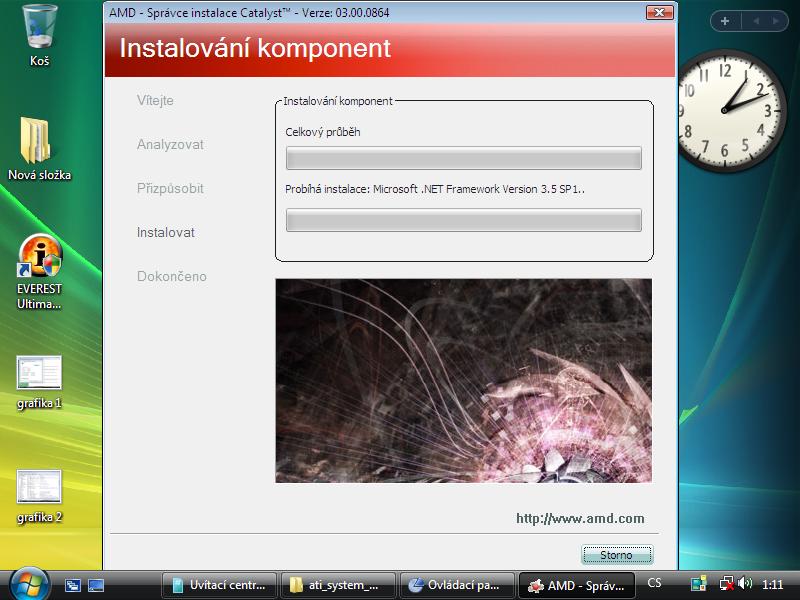The height and width of the screenshot is (600, 800).
Task: Select the Analyzovat step
Action: click(170, 144)
